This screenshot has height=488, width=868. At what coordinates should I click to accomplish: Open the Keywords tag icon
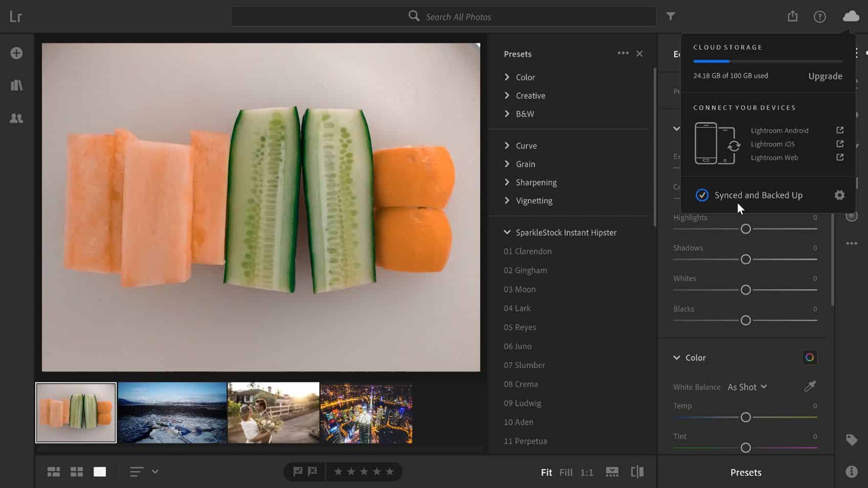pyautogui.click(x=852, y=439)
